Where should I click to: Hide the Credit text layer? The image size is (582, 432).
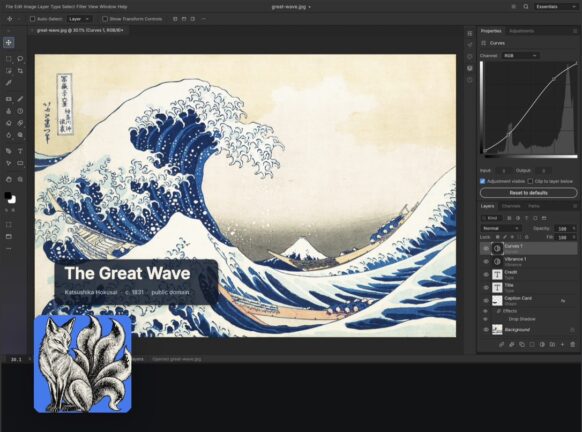click(485, 275)
